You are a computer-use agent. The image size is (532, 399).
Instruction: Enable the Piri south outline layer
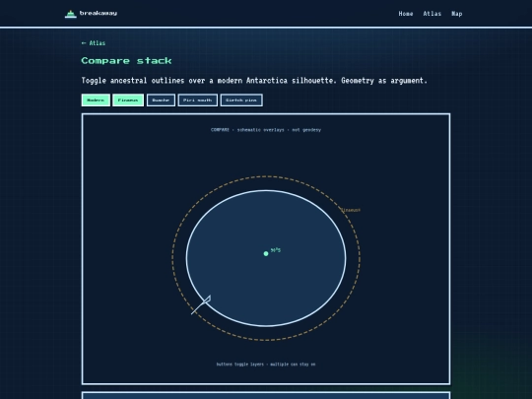tap(197, 100)
